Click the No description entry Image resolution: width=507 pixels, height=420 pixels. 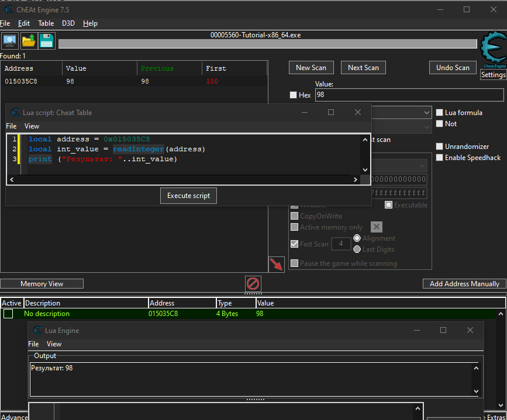47,313
